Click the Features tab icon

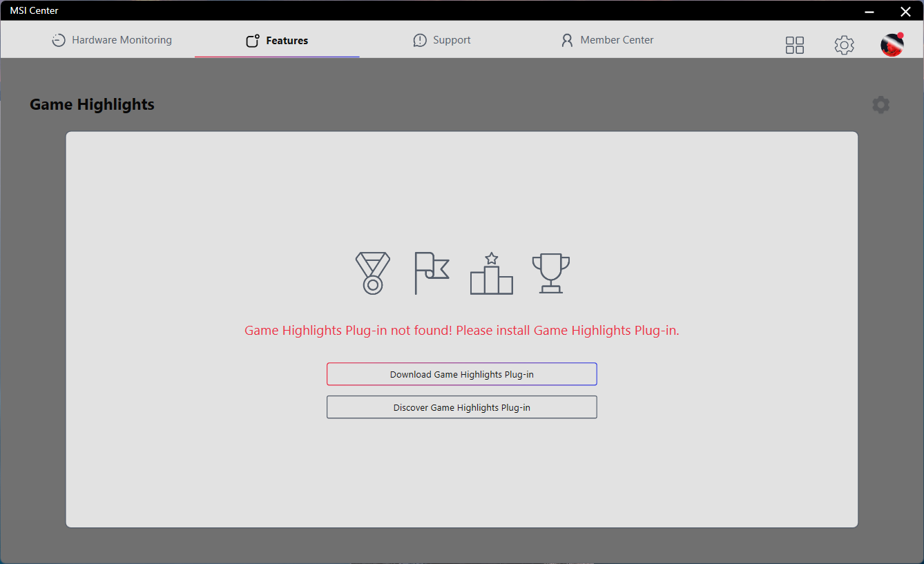[253, 41]
